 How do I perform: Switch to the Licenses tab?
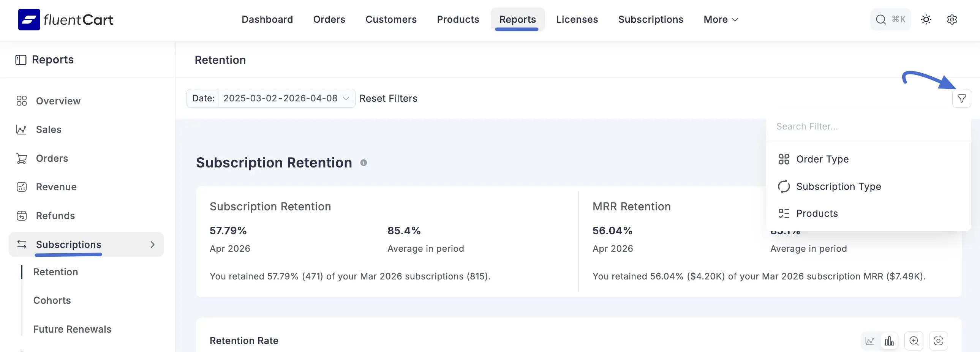coord(577,19)
